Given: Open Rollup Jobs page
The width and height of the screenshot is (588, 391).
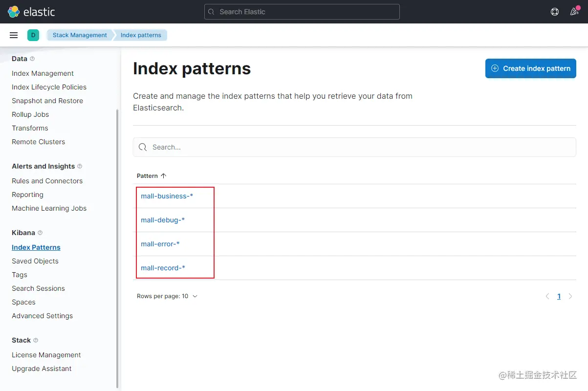Looking at the screenshot, I should pyautogui.click(x=30, y=114).
